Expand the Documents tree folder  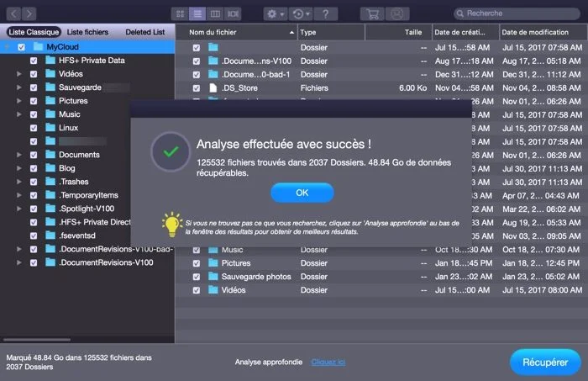tap(18, 155)
